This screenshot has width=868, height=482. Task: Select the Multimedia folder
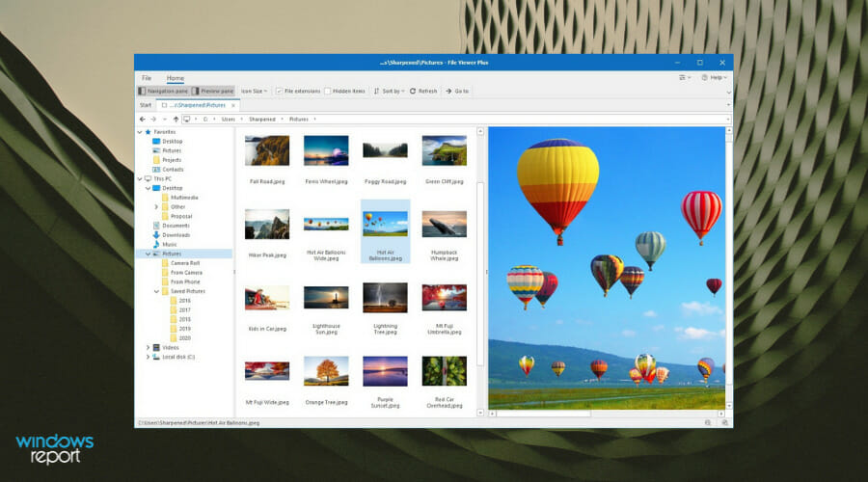(x=179, y=198)
